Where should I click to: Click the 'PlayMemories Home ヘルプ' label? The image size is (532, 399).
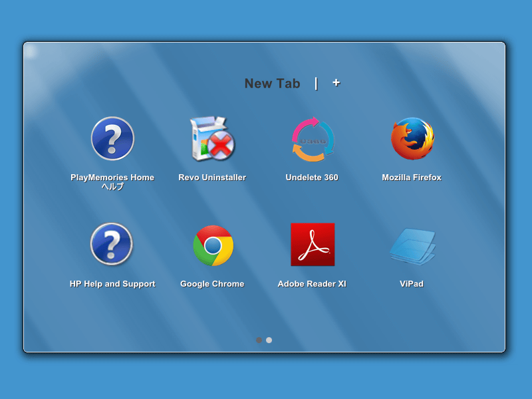pyautogui.click(x=112, y=182)
